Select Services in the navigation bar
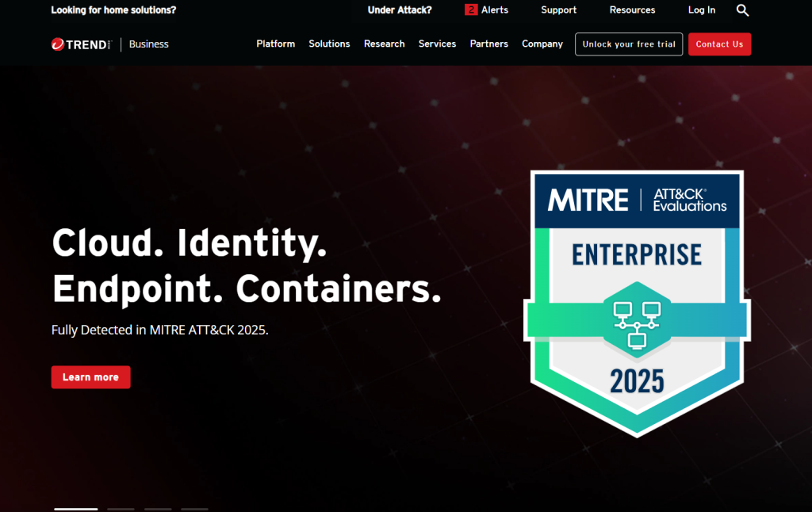812x512 pixels. (x=437, y=44)
